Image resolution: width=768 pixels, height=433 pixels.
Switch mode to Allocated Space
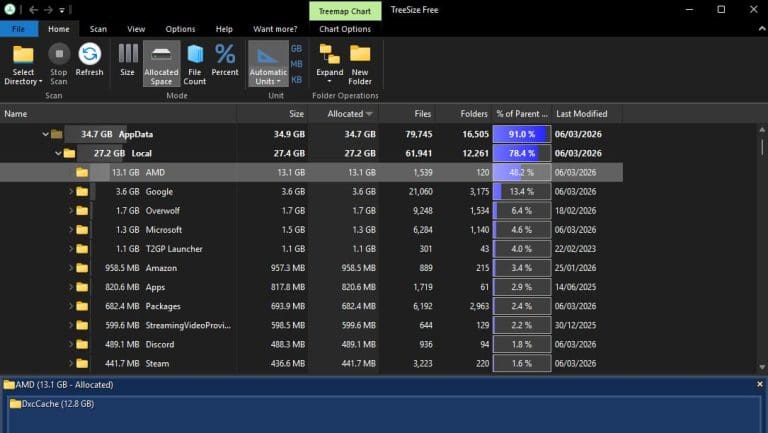pyautogui.click(x=161, y=64)
